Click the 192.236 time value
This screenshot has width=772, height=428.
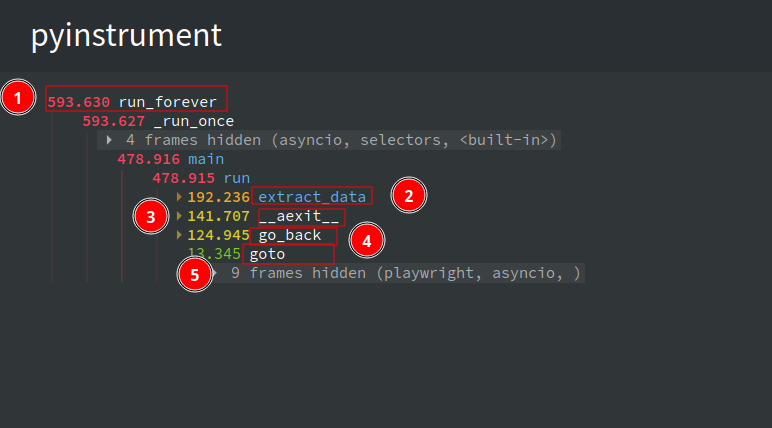(x=219, y=197)
